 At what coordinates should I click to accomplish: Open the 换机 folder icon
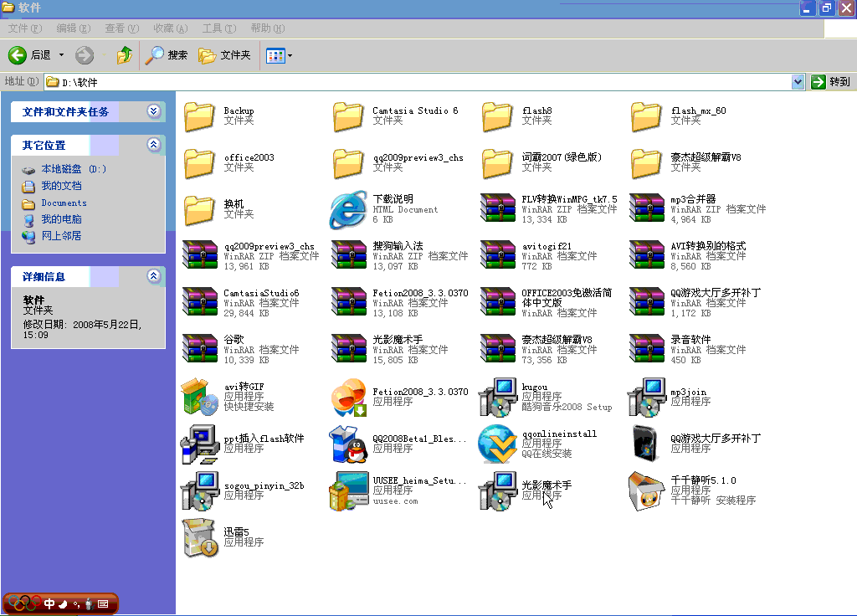199,210
